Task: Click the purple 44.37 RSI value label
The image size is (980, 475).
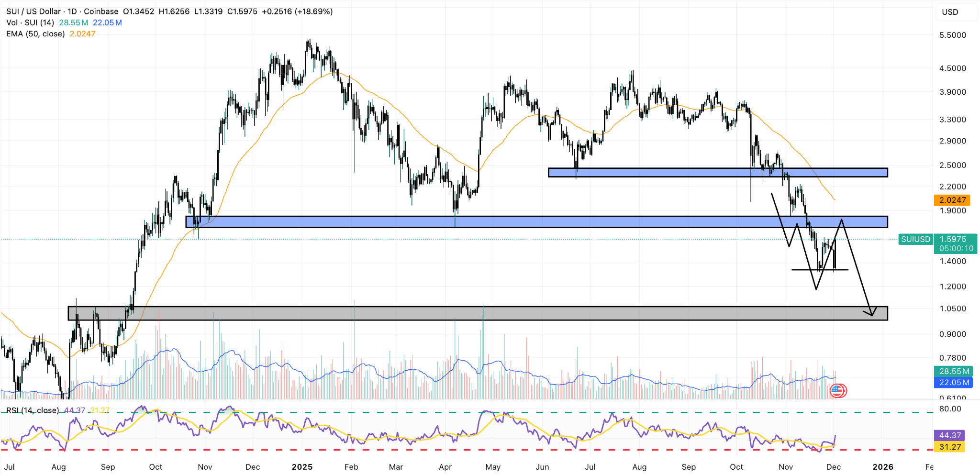Action: [949, 435]
